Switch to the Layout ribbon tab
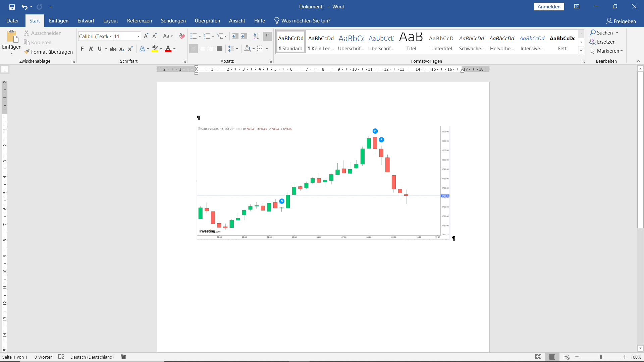Screen dimensions: 644x362 [x=110, y=21]
